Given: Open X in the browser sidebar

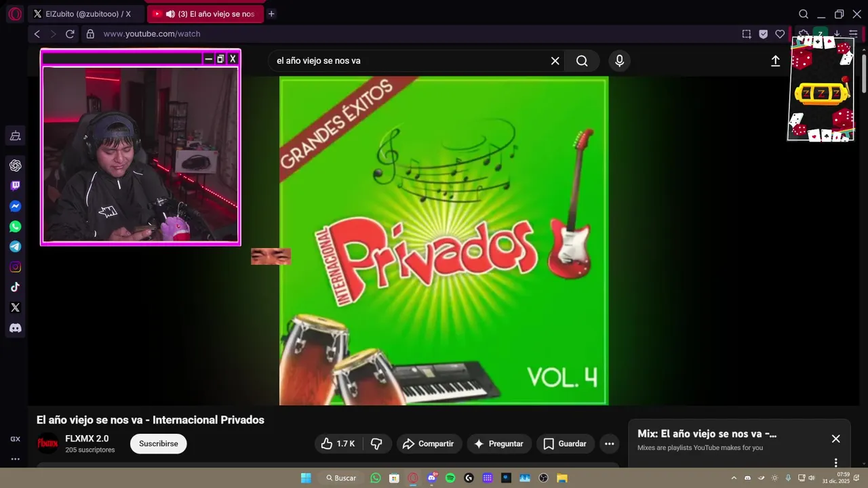Looking at the screenshot, I should pos(15,308).
